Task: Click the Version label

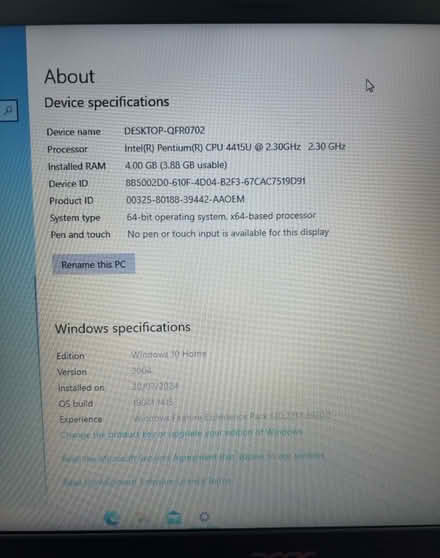Action: point(72,372)
